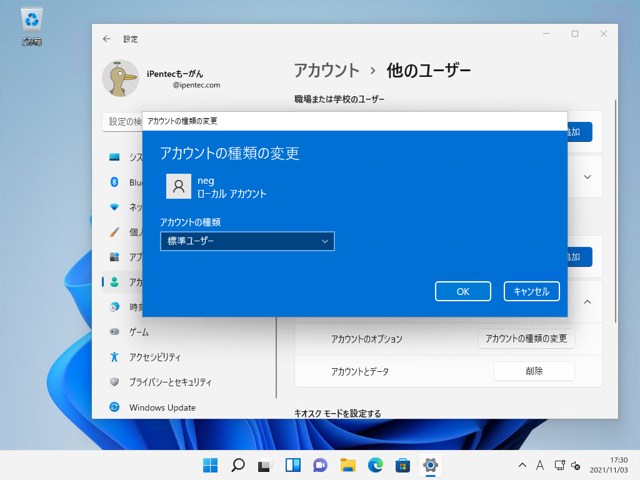Open File Explorer from the taskbar
The width and height of the screenshot is (640, 480).
(348, 465)
